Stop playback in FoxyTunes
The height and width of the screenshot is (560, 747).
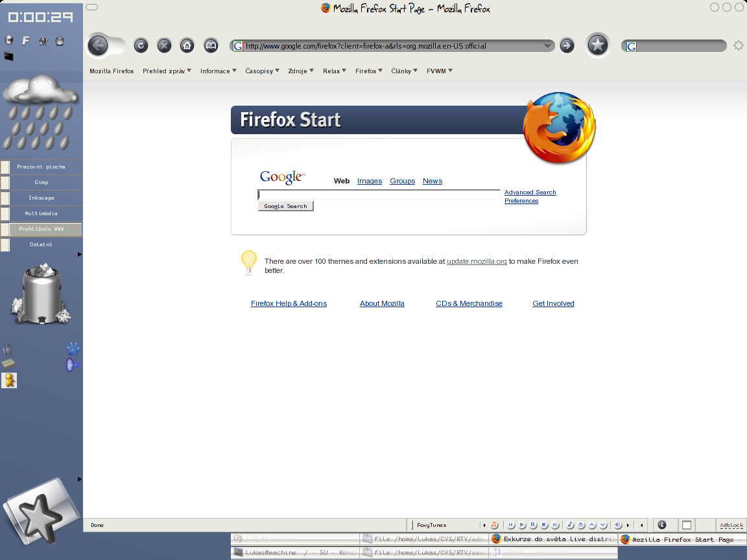(x=544, y=525)
